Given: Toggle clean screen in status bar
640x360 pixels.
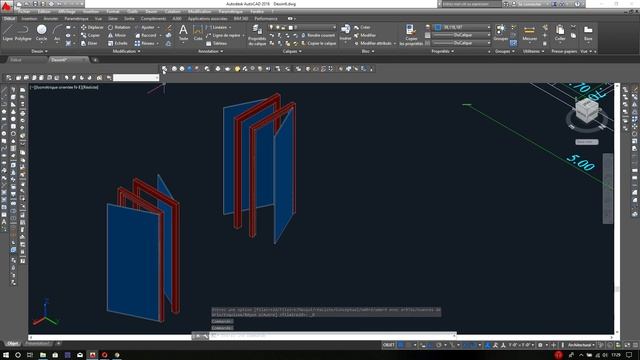Looking at the screenshot, I should pos(627,345).
